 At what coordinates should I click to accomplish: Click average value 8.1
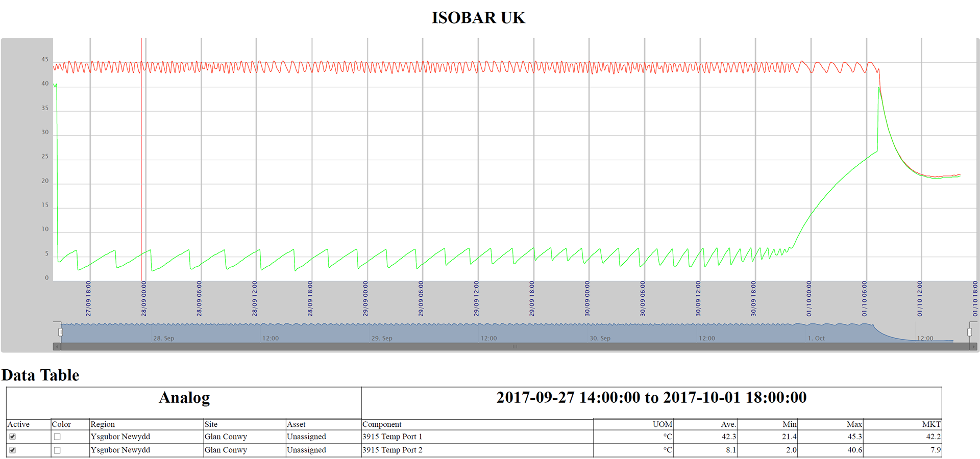(x=731, y=450)
